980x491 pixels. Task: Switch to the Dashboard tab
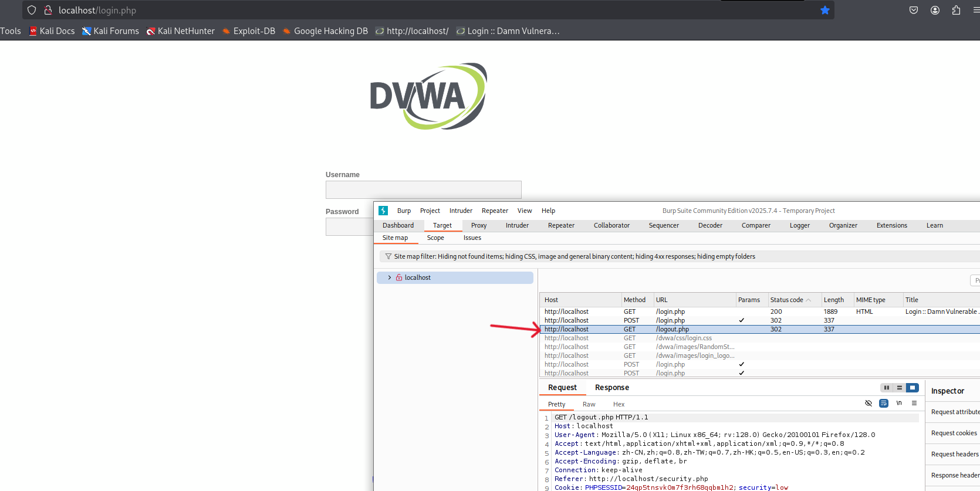click(x=398, y=225)
